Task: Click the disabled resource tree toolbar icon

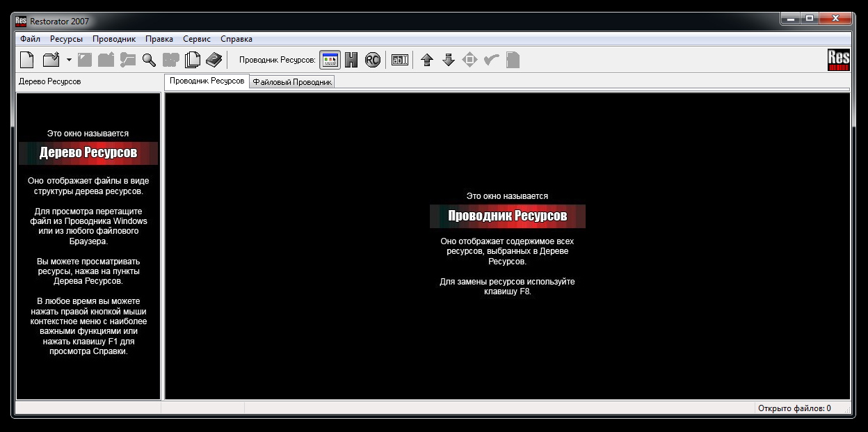Action: 127,60
